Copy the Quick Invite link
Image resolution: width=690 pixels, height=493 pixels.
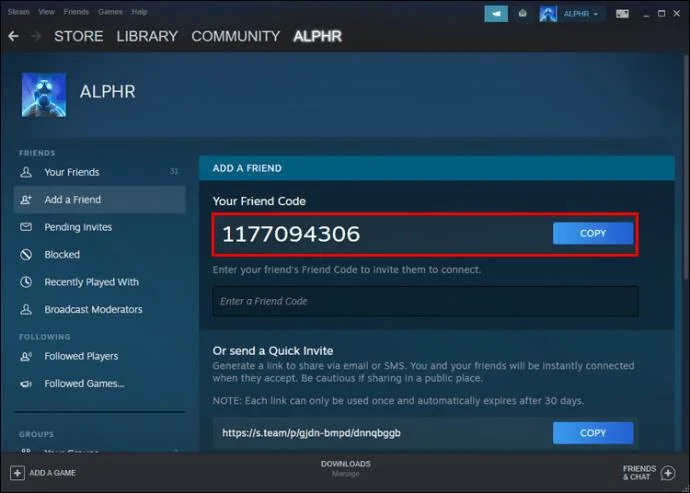pyautogui.click(x=593, y=433)
